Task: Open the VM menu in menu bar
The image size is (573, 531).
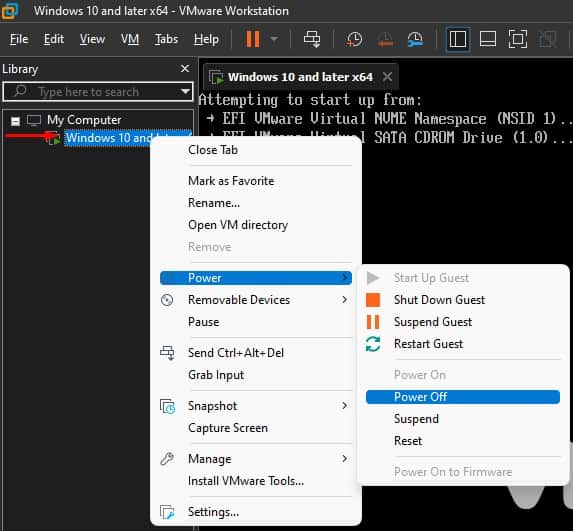Action: pos(130,39)
